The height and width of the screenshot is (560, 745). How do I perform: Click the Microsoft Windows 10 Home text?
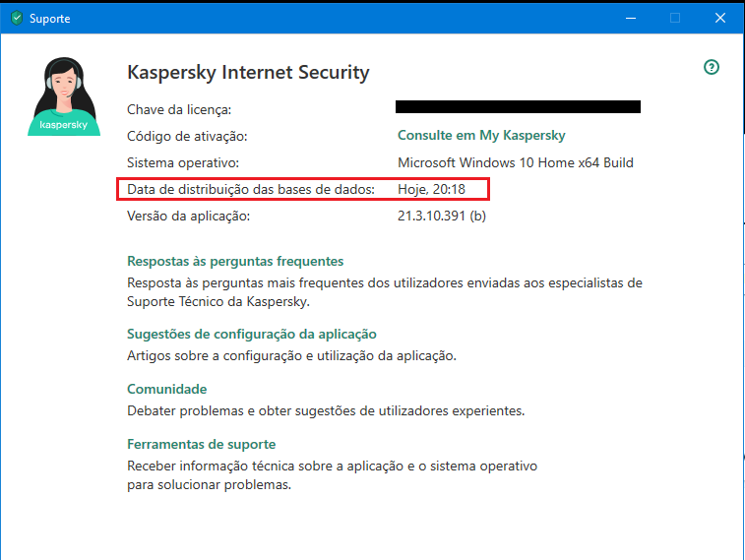[x=515, y=162]
